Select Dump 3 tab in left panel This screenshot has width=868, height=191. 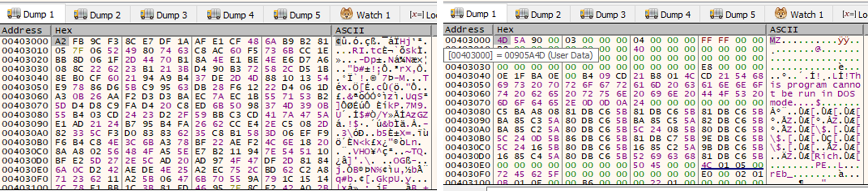tap(164, 15)
